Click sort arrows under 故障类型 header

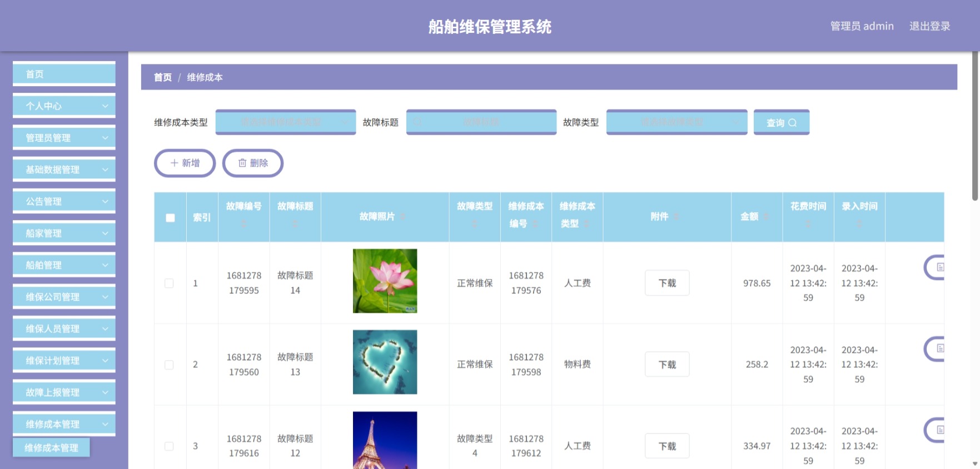[474, 223]
